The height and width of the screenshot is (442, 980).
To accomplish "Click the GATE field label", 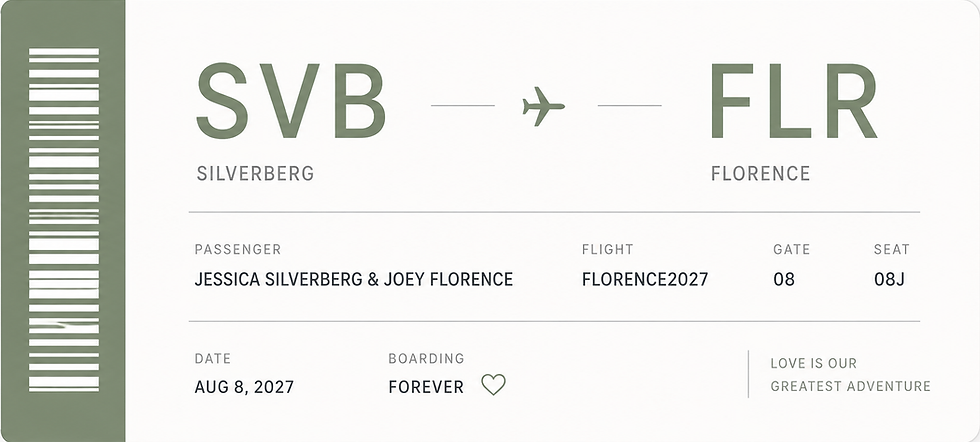I will 791,249.
